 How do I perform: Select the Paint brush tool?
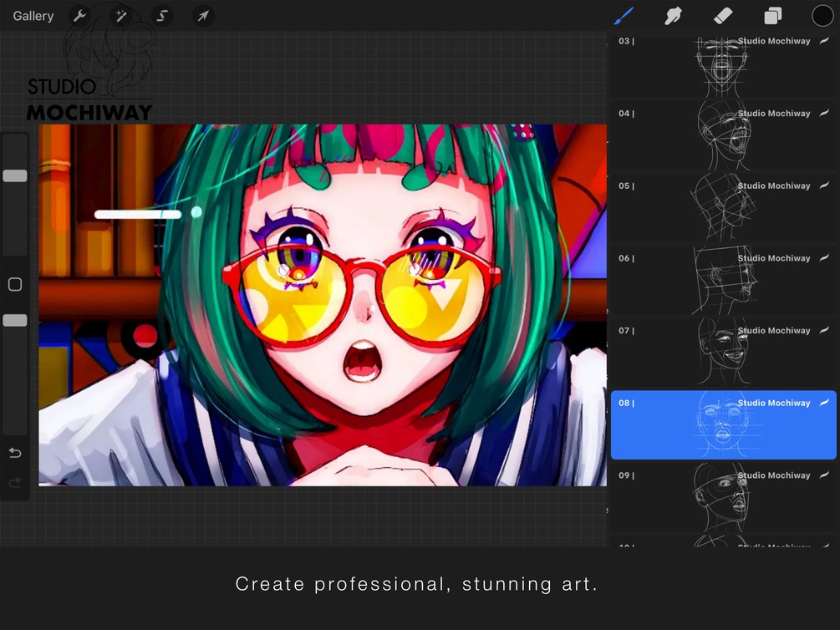(x=624, y=16)
